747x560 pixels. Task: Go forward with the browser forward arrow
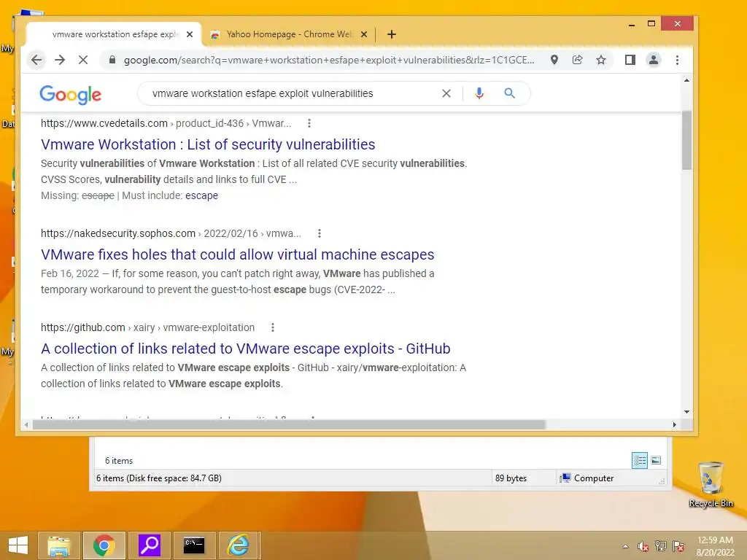(x=60, y=60)
